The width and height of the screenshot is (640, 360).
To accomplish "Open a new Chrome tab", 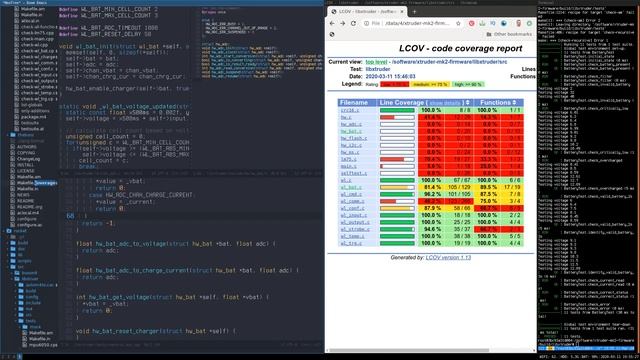I will (x=414, y=11).
